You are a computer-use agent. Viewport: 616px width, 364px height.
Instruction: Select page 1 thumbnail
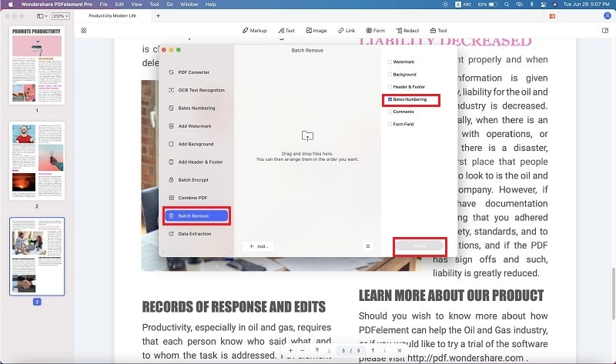(x=37, y=65)
